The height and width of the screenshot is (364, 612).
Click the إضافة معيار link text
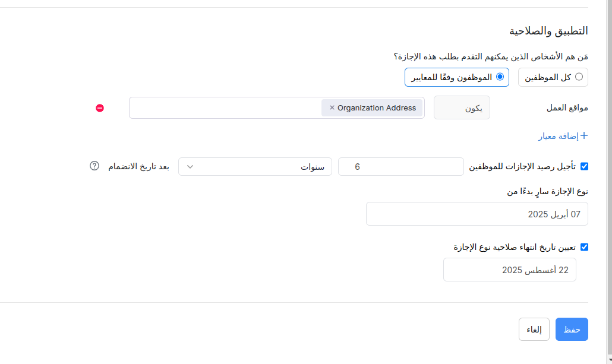click(x=556, y=136)
